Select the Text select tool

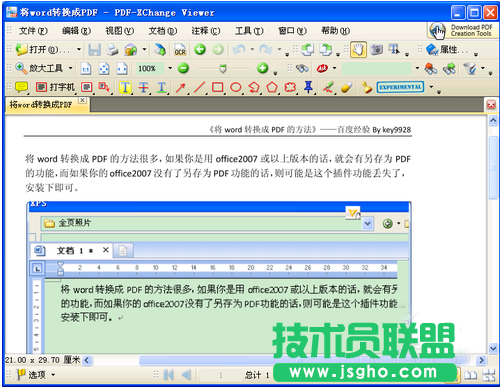395,50
